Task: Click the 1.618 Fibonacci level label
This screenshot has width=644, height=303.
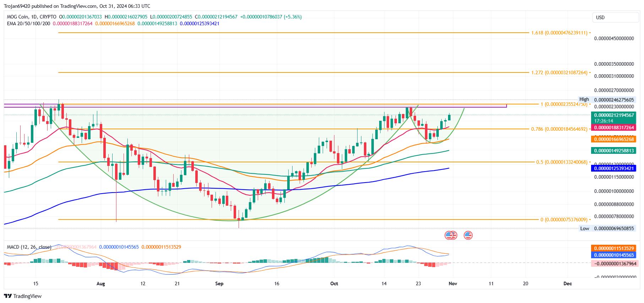Action: (559, 33)
